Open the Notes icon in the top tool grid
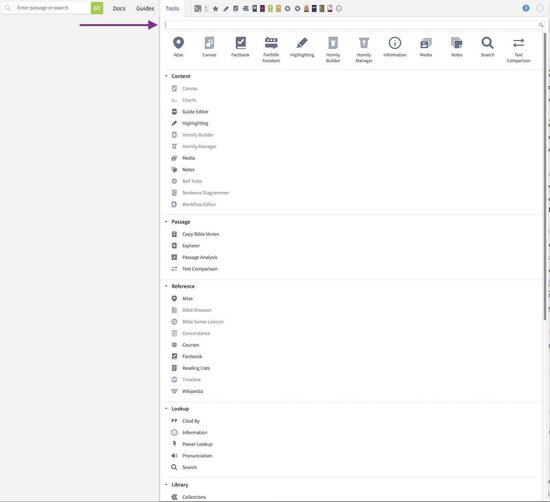Screen dimensions: 550x502 pyautogui.click(x=457, y=47)
